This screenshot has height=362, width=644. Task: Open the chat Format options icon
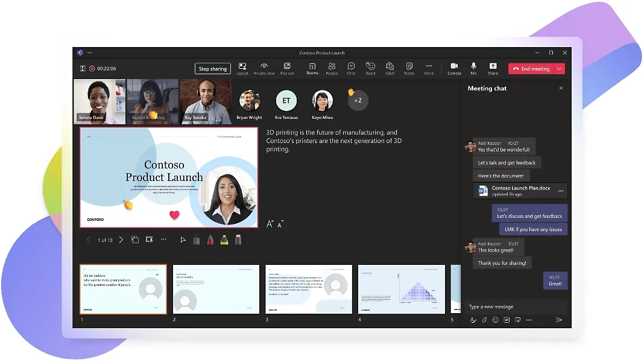click(x=473, y=320)
